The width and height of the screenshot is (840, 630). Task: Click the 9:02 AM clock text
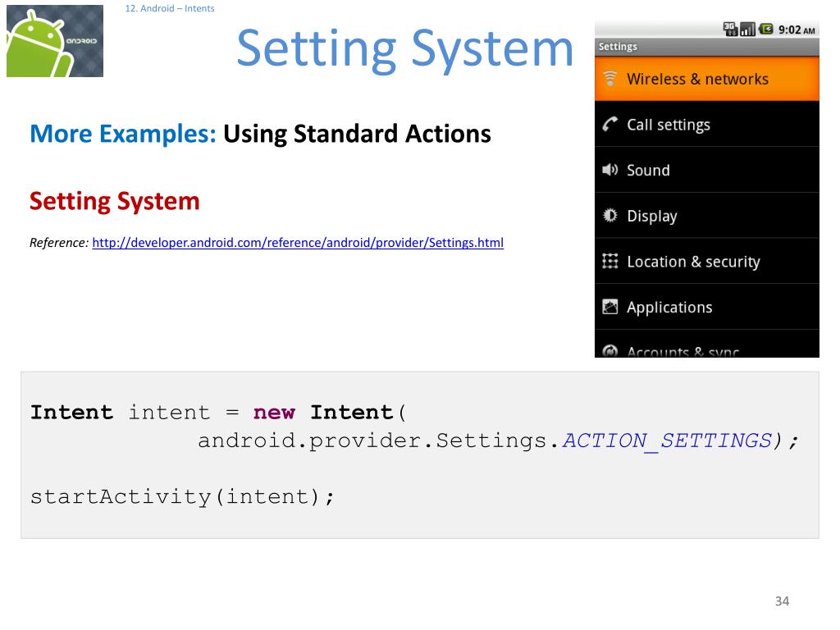[x=797, y=30]
